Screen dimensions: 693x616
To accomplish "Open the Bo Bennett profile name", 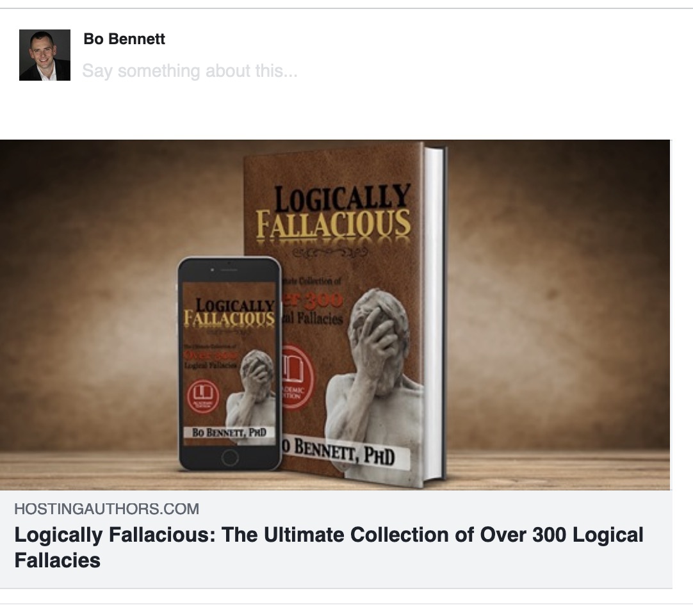I will tap(124, 39).
